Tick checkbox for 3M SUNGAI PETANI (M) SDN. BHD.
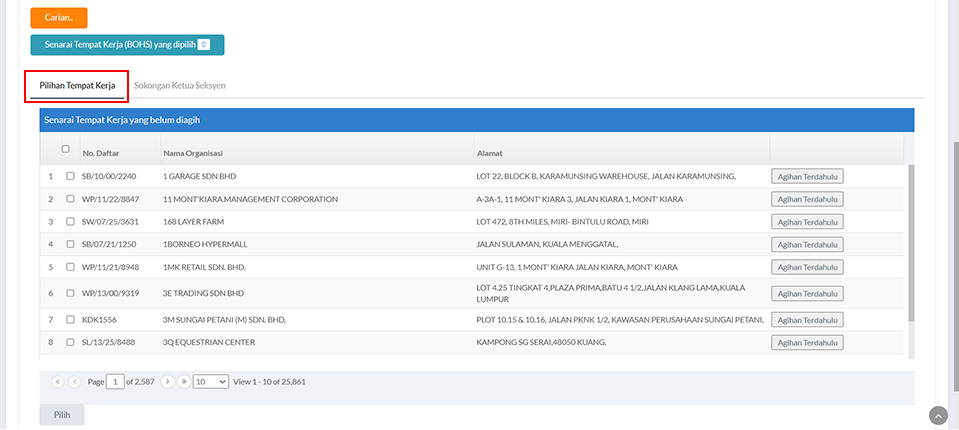This screenshot has height=430, width=959. [70, 319]
